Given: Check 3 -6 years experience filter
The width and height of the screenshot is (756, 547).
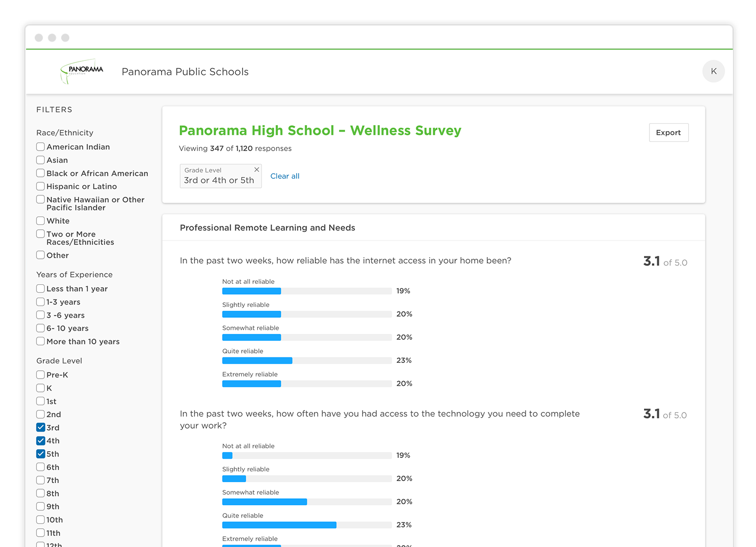Looking at the screenshot, I should pyautogui.click(x=41, y=315).
